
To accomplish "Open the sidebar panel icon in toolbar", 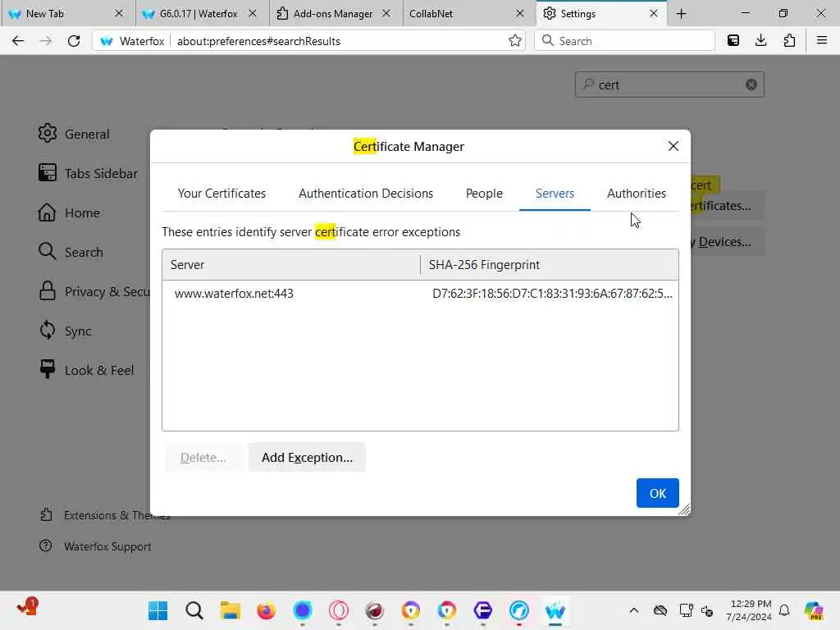I will click(733, 41).
